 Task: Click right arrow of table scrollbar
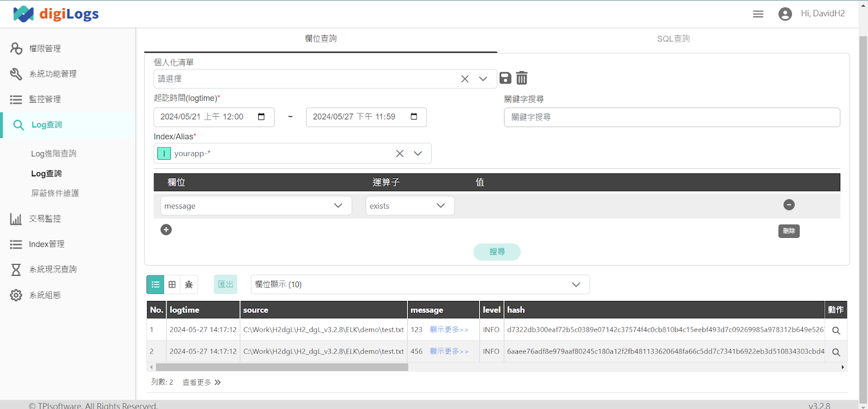(x=843, y=367)
